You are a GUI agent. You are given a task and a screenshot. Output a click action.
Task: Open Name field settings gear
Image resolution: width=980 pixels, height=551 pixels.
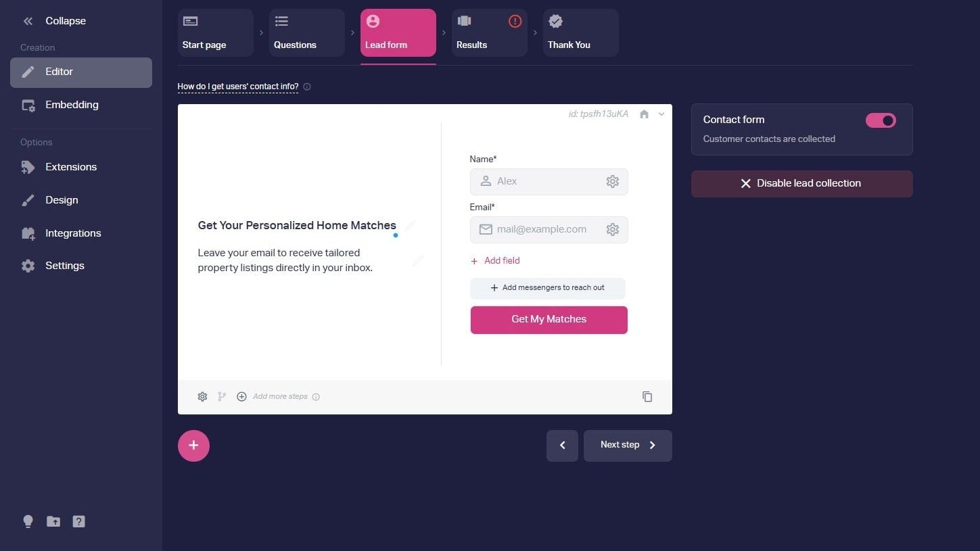[612, 181]
